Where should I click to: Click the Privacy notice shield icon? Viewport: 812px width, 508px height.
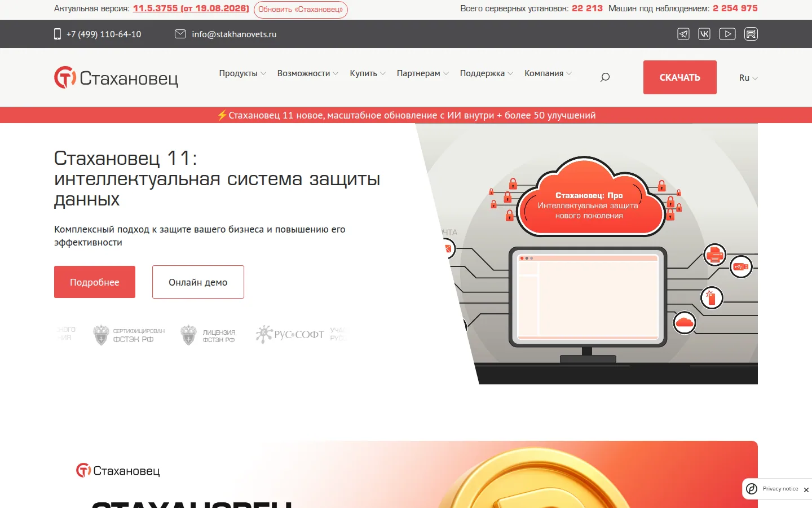coord(752,489)
